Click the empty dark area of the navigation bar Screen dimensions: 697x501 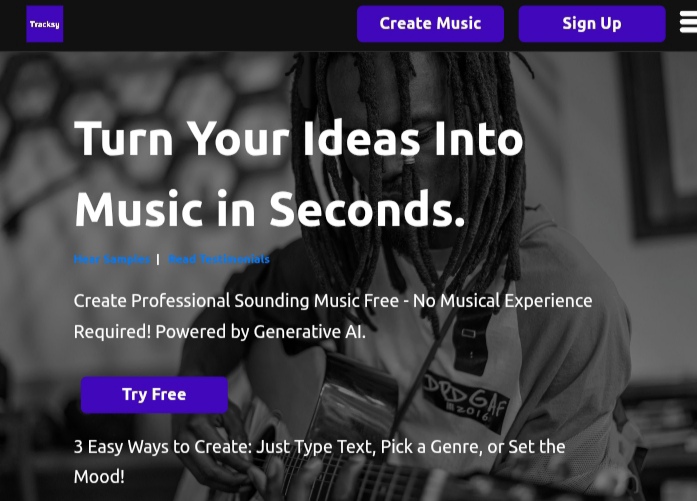point(209,24)
